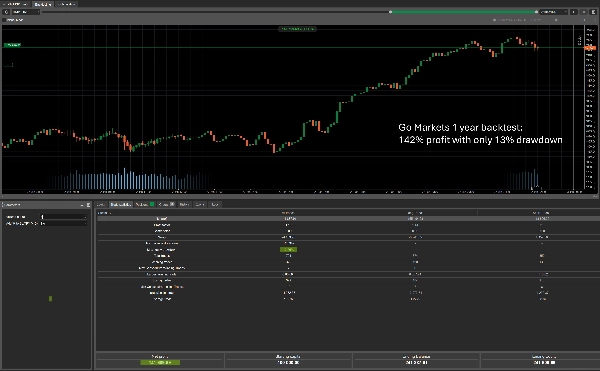Click the start handle of the green period bar

coord(390,12)
